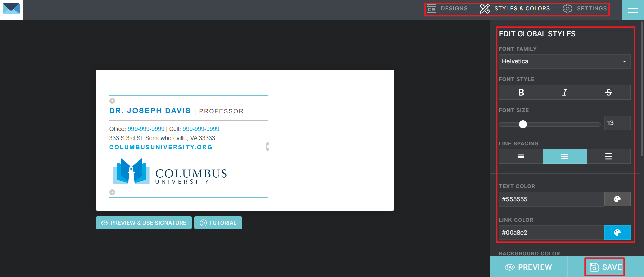Switch to the Styles & Colors tab
Viewport: 644px width, 277px height.
click(x=515, y=9)
